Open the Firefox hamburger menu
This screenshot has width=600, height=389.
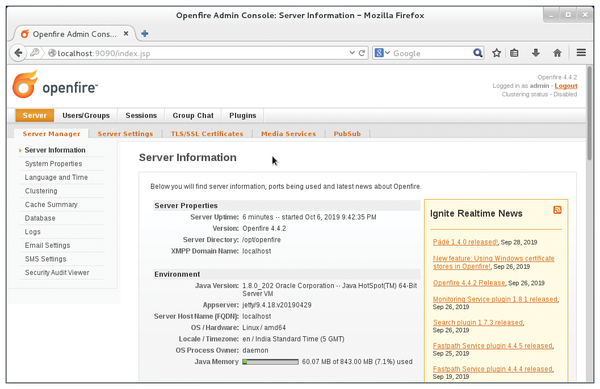(581, 52)
